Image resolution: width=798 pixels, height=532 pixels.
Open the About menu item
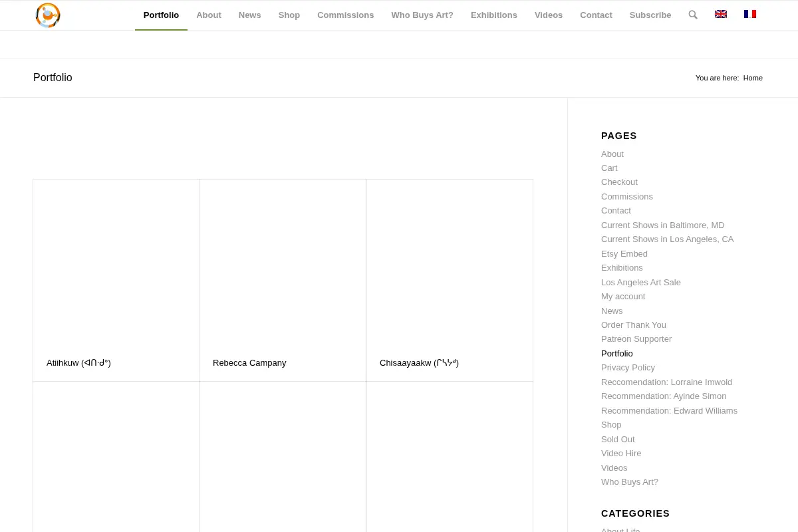[209, 15]
